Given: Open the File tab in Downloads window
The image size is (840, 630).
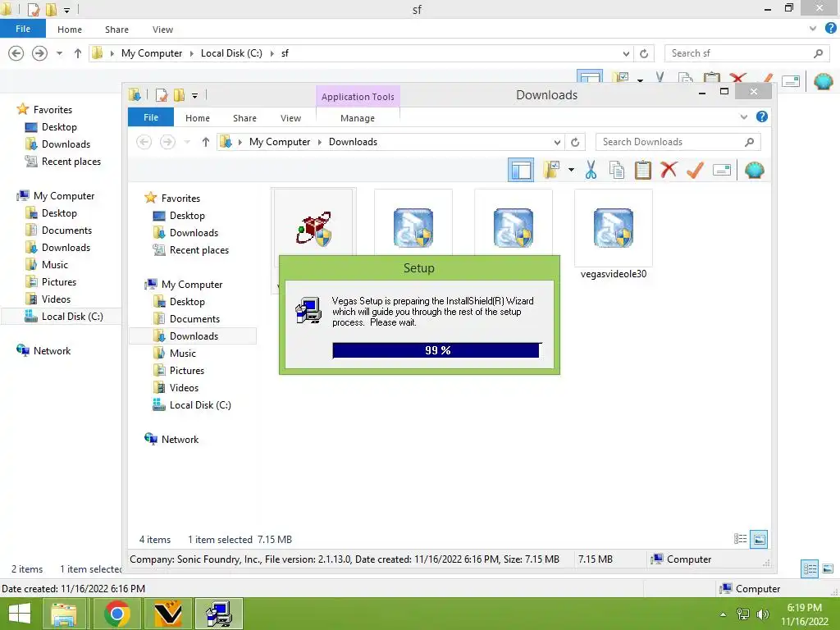Looking at the screenshot, I should point(151,117).
